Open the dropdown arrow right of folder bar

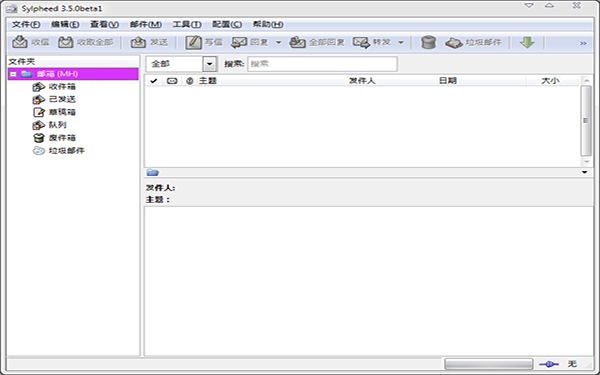click(584, 172)
